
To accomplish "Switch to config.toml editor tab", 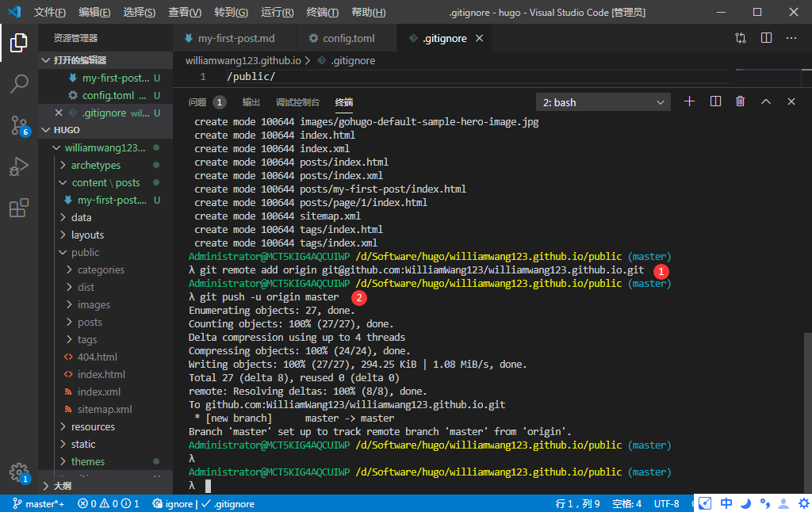I will pos(347,38).
